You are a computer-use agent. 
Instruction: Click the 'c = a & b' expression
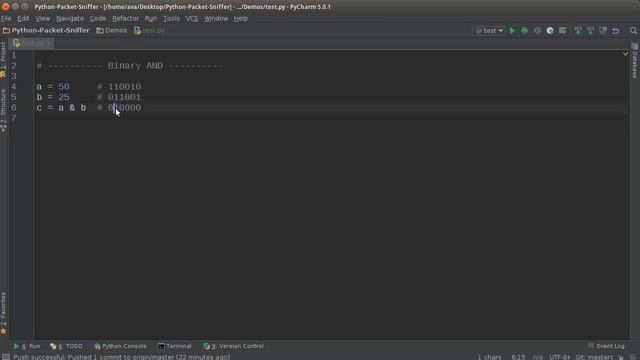tap(61, 108)
